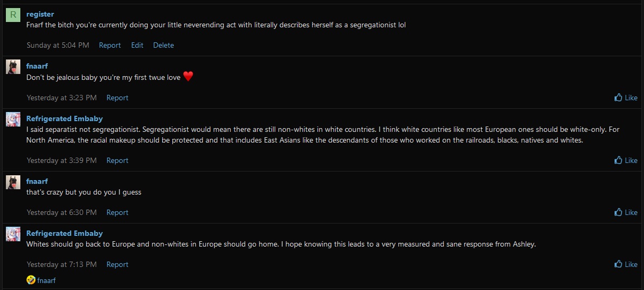The image size is (644, 290).
Task: Click the laughing reaction emoji under the last post
Action: coord(31,280)
